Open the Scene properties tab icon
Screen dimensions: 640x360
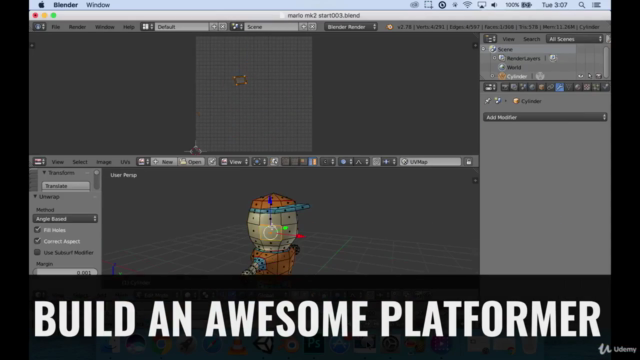coord(523,87)
